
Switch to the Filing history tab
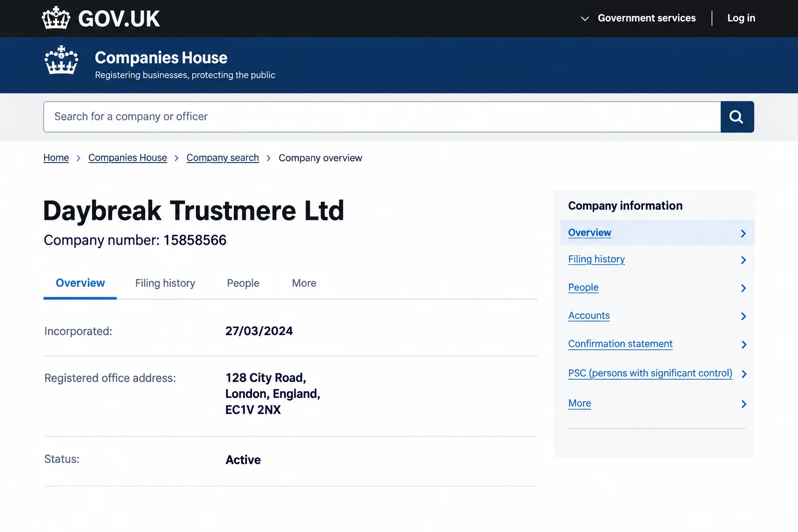coord(165,283)
